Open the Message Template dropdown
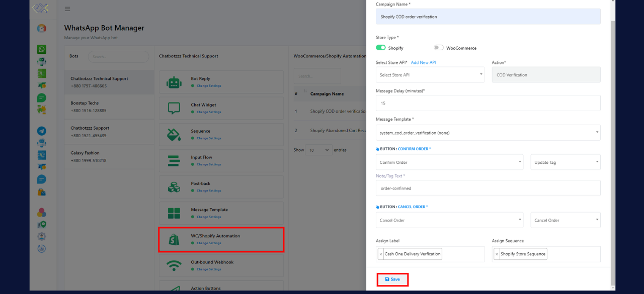Viewport: 644px width, 294px height. (488, 133)
